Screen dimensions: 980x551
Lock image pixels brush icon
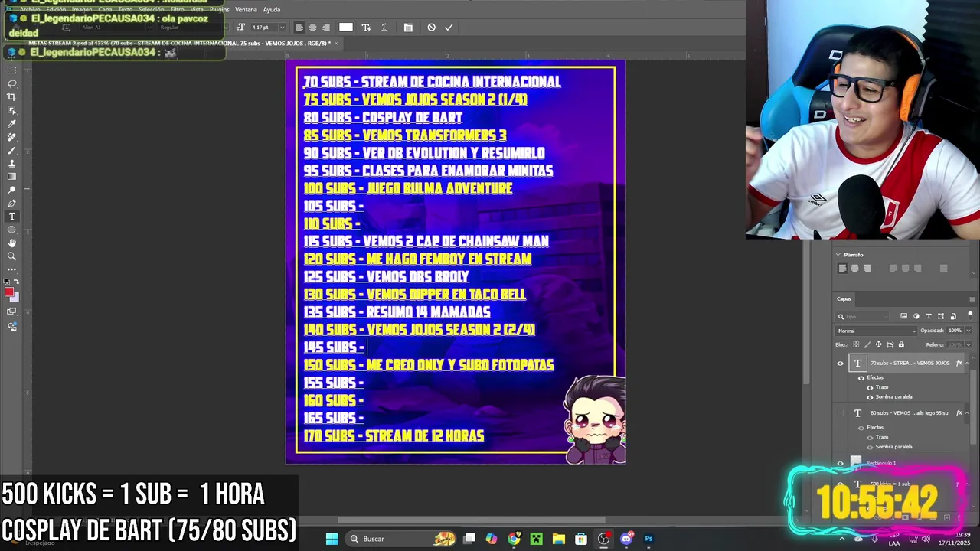867,344
